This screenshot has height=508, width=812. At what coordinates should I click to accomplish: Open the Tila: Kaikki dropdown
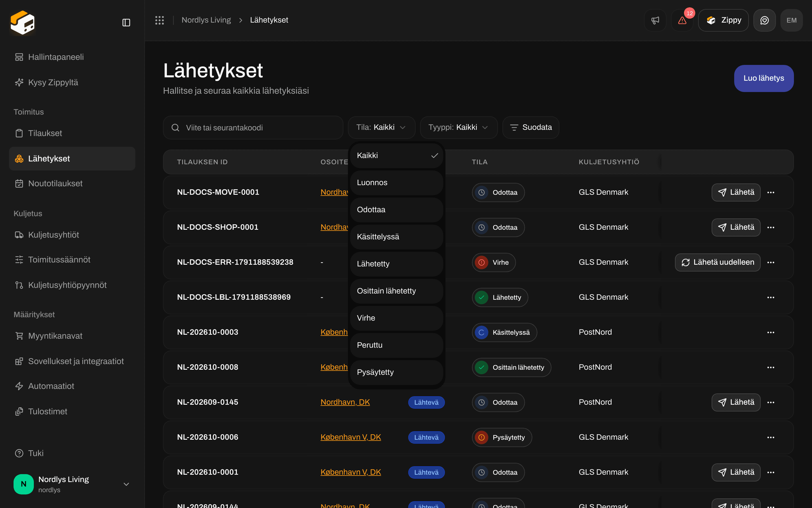coord(381,127)
